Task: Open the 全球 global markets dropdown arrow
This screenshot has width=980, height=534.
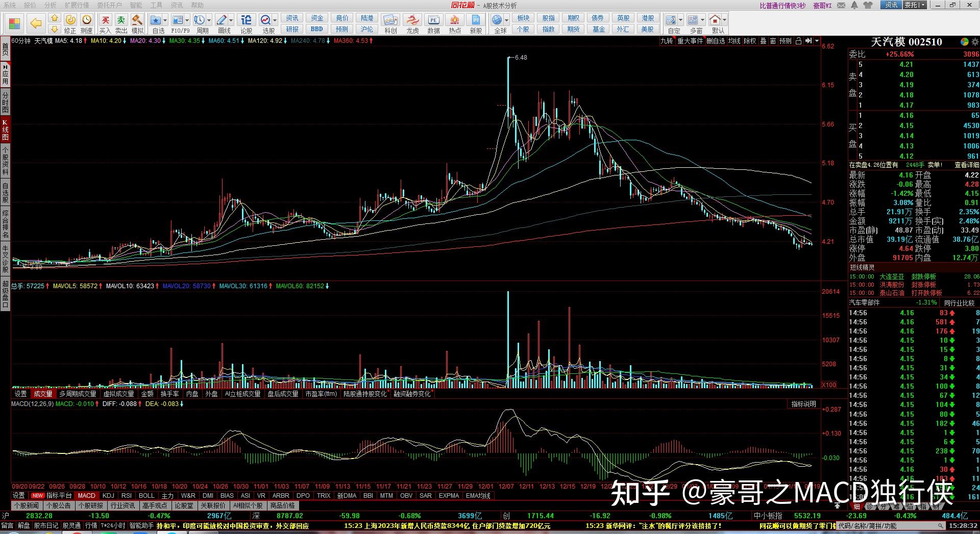Action: point(507,20)
